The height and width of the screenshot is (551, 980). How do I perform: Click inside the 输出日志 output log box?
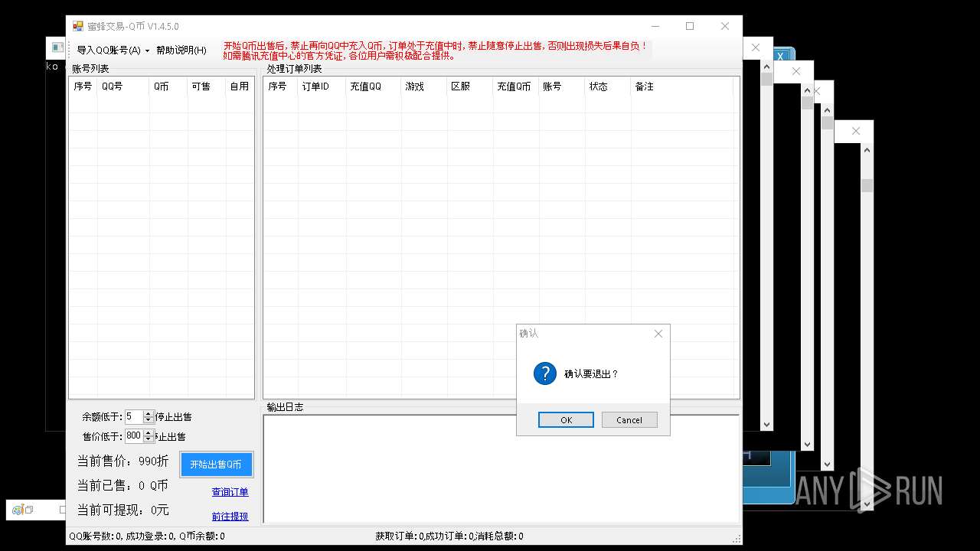pos(501,469)
